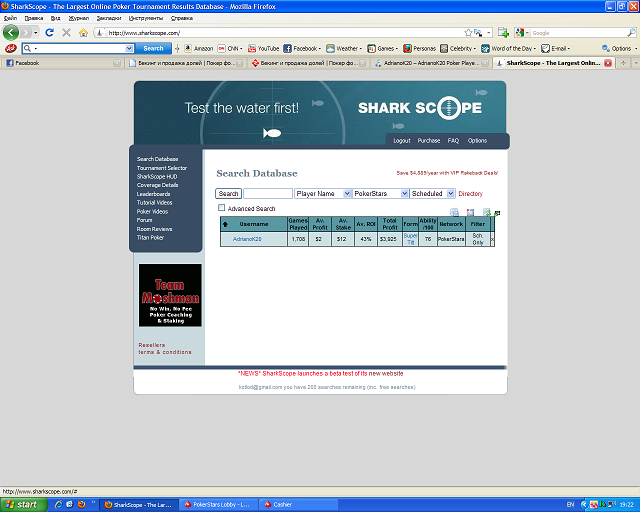Open the Celebrity toolbar button
This screenshot has height=512, width=640.
pos(458,49)
